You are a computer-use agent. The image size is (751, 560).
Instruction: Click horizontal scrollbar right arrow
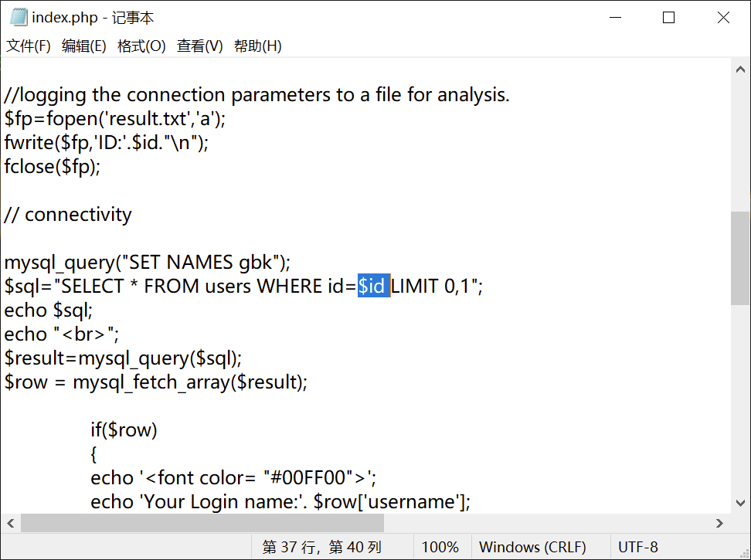719,523
